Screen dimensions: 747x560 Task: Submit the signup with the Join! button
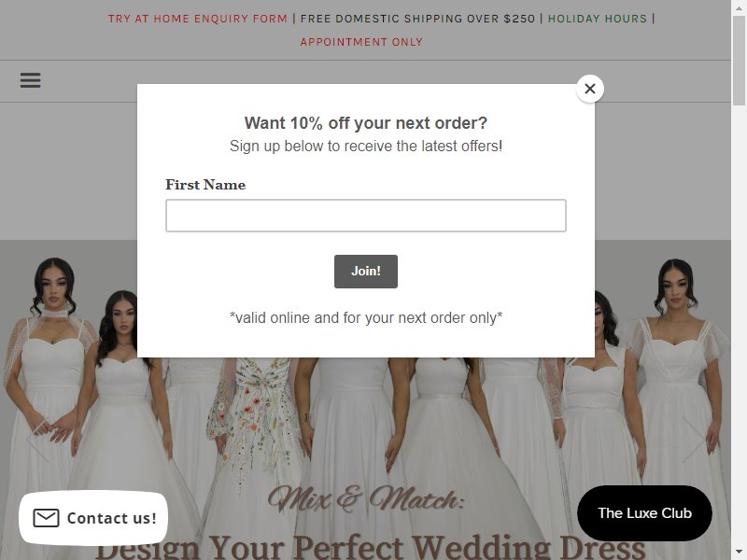click(x=366, y=272)
